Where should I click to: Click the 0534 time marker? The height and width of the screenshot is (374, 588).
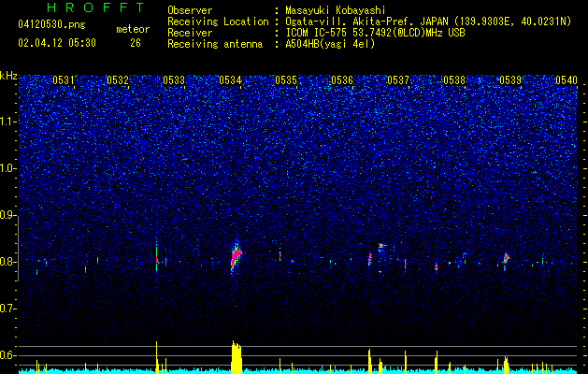230,79
